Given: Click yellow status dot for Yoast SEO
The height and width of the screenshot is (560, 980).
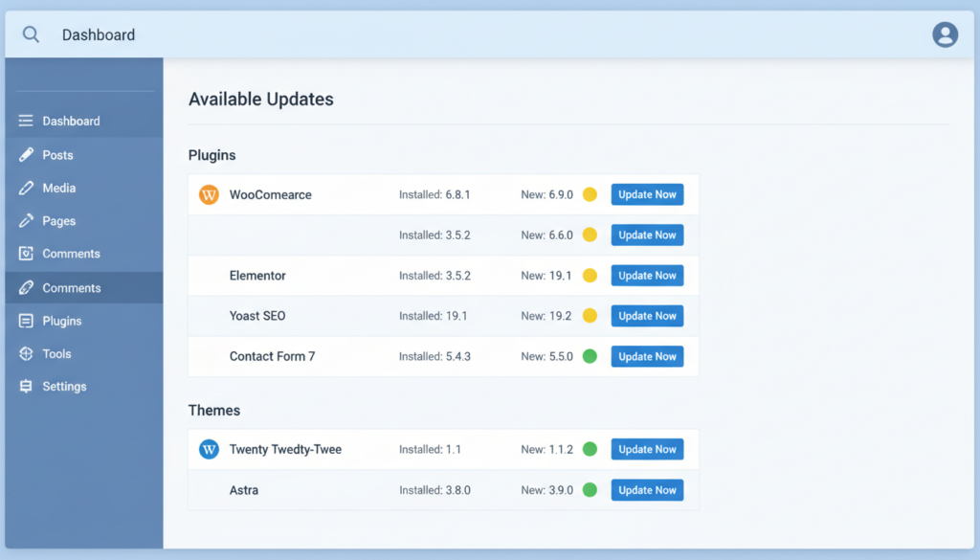Looking at the screenshot, I should [x=590, y=316].
